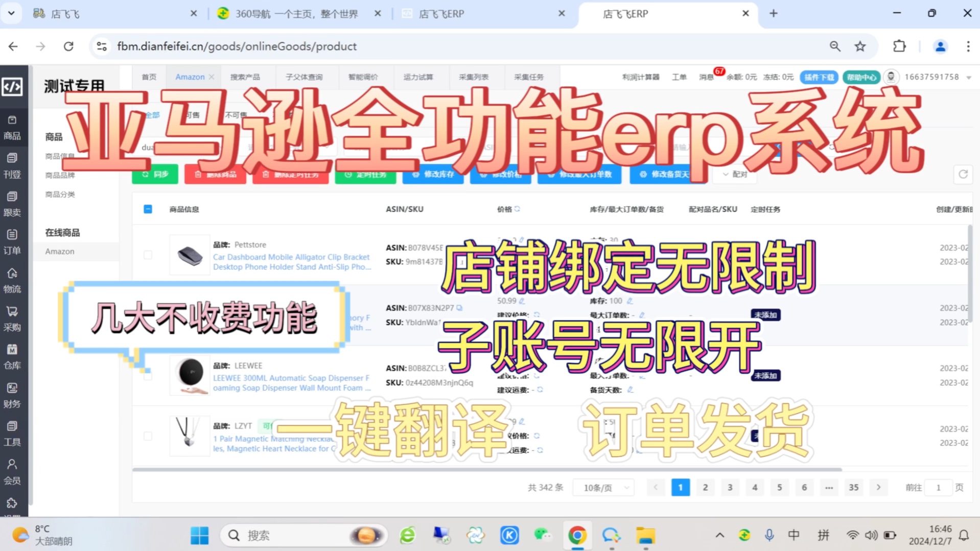The width and height of the screenshot is (980, 551).
Task: Open the 采购 purchasing sidebar icon
Action: pos(12,319)
